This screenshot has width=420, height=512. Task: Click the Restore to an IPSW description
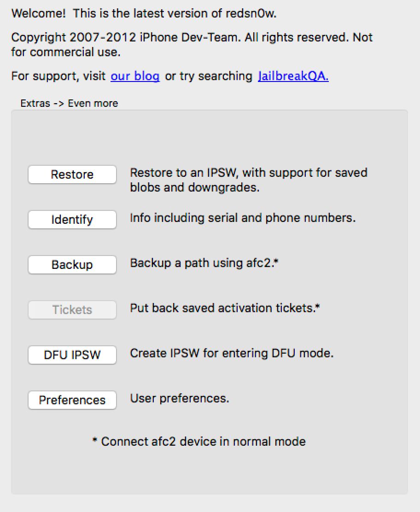tap(249, 180)
